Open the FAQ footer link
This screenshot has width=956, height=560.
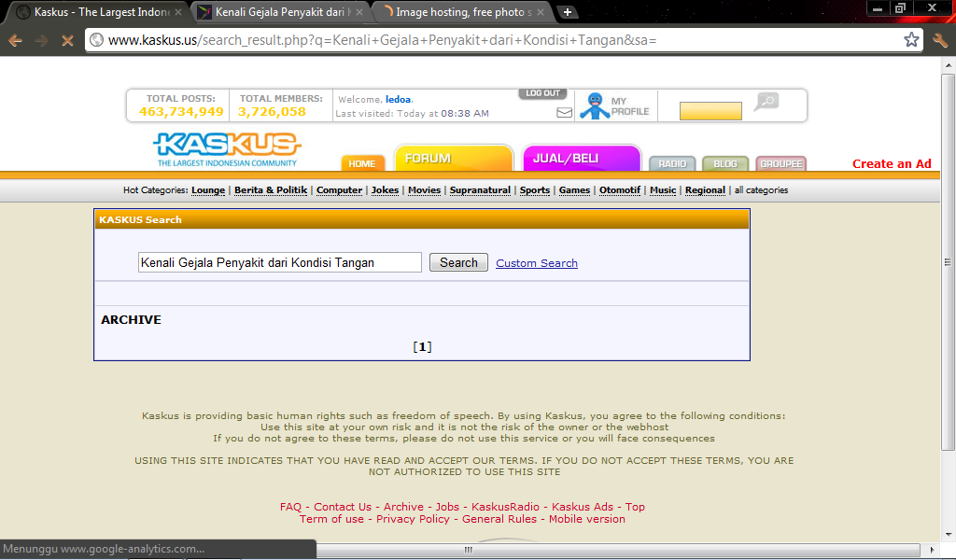tap(290, 507)
